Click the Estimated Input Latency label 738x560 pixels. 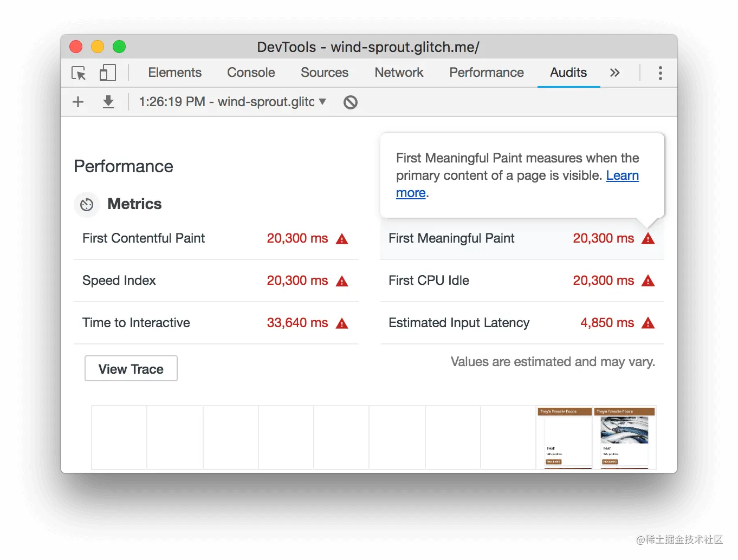click(x=459, y=323)
